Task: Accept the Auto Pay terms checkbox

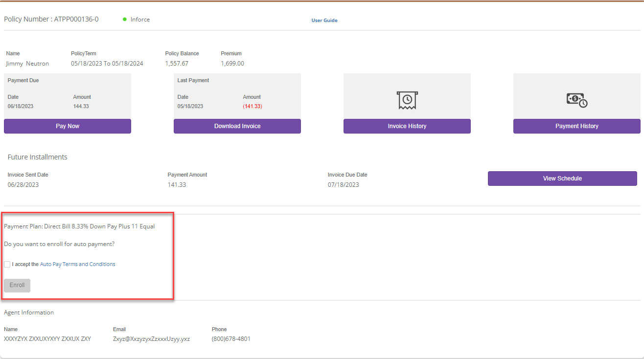Action: coord(7,264)
